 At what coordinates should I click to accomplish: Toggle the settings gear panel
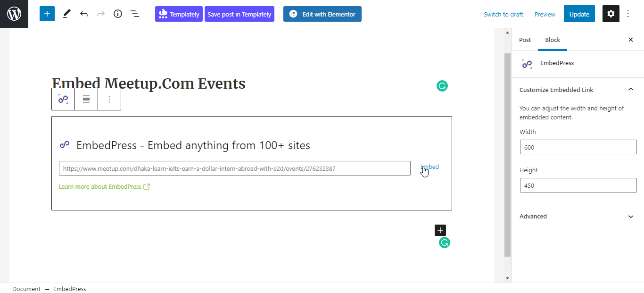[611, 14]
